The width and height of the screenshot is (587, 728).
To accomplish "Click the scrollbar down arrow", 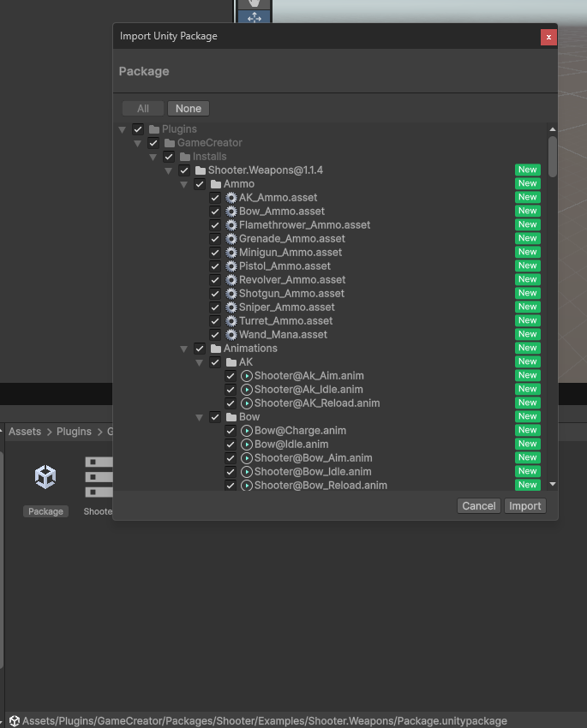I will point(552,484).
